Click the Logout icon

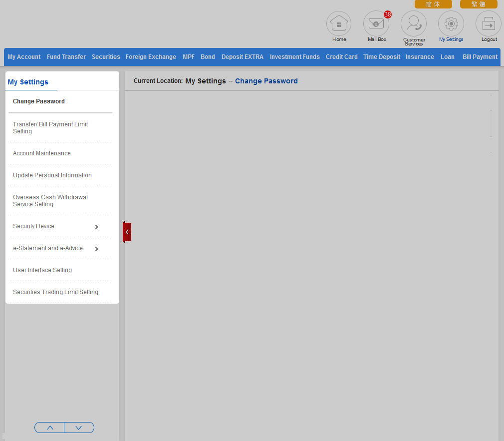coord(489,24)
